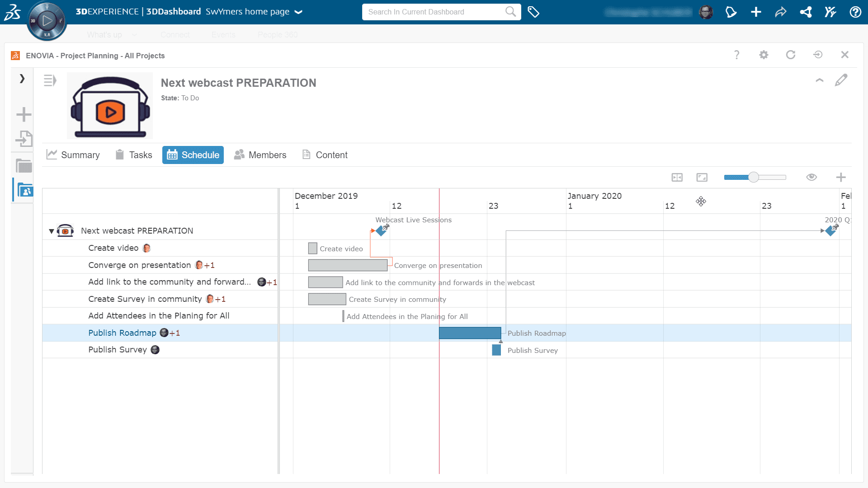The height and width of the screenshot is (488, 868).
Task: Switch to the Members tab
Action: pos(268,155)
